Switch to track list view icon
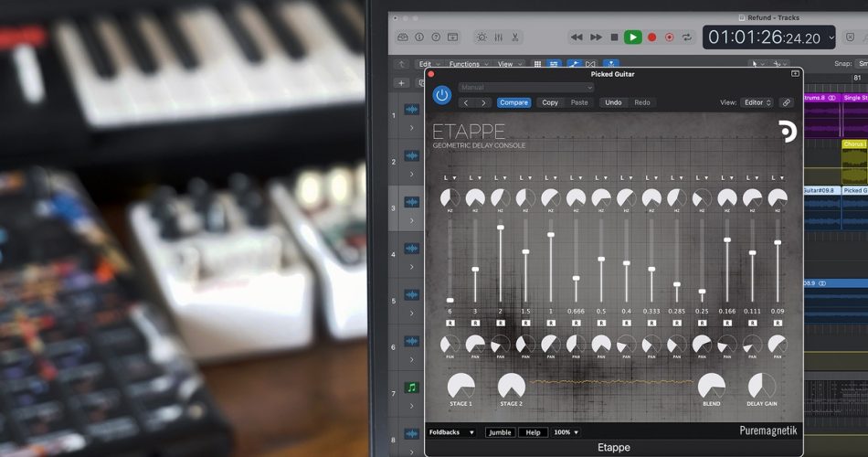The image size is (868, 457). click(553, 64)
